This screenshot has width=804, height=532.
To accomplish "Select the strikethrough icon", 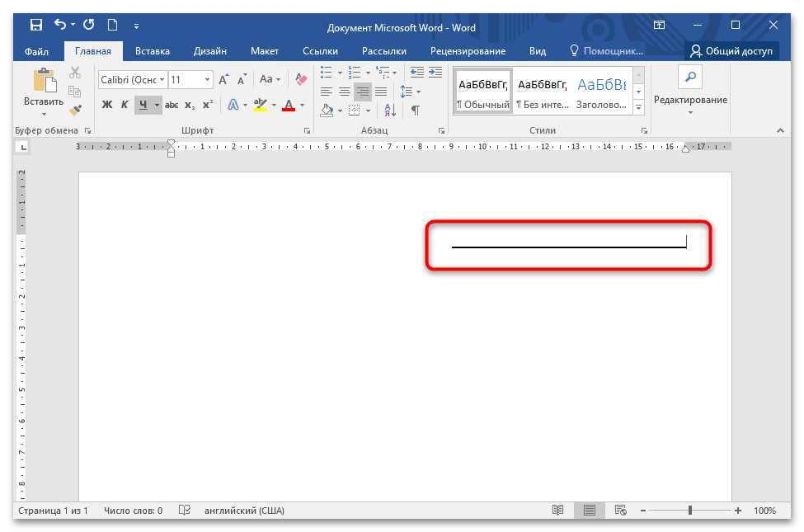I will pyautogui.click(x=172, y=103).
